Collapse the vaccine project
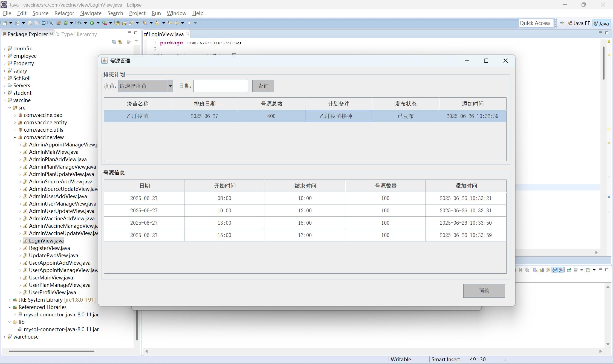The width and height of the screenshot is (613, 364). point(4,100)
